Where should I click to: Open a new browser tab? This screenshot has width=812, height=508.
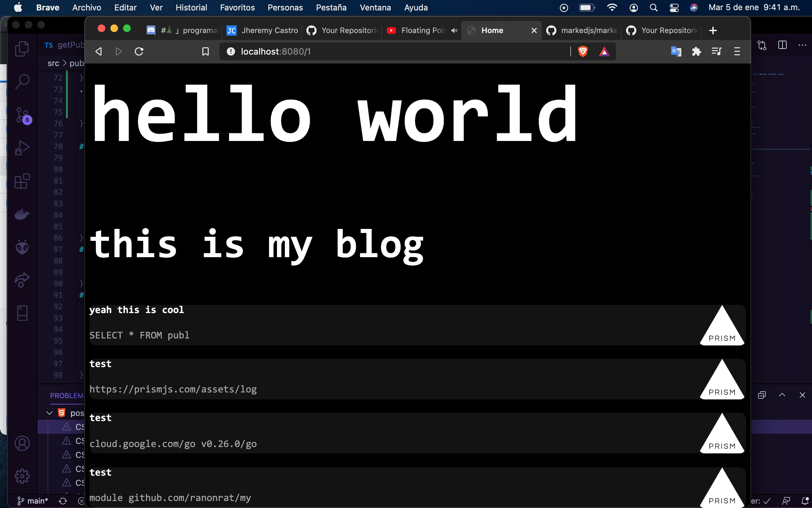click(x=713, y=30)
